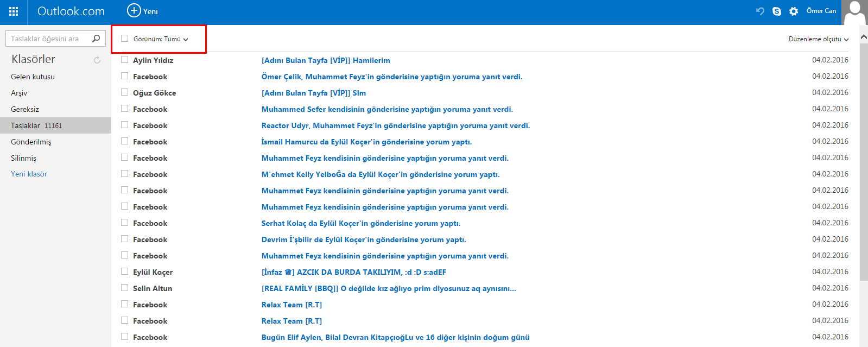Image resolution: width=868 pixels, height=347 pixels.
Task: Open the Düzenleme ölçütü sort dropdown
Action: tap(819, 39)
